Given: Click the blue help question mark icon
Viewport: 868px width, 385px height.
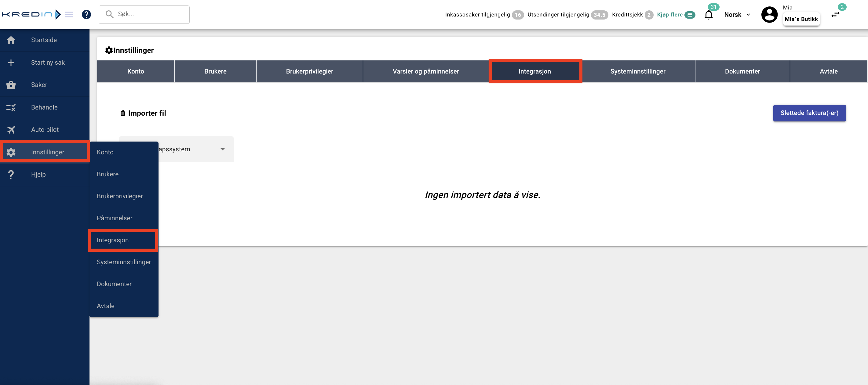Looking at the screenshot, I should click(86, 14).
